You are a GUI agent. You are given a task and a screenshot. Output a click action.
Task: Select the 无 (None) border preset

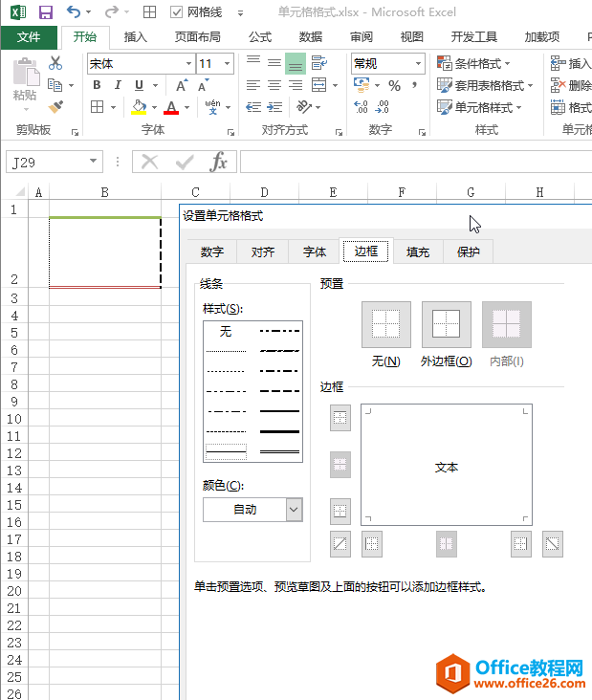pos(386,325)
